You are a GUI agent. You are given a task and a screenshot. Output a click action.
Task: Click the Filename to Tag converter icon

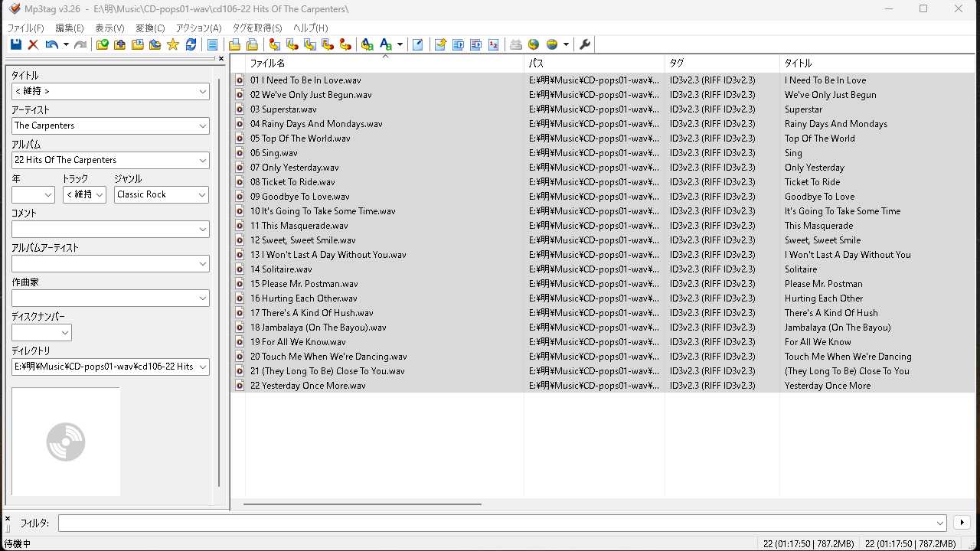click(x=292, y=44)
